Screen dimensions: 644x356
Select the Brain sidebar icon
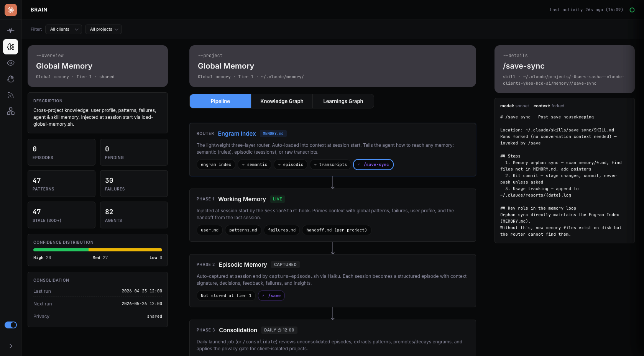(11, 47)
